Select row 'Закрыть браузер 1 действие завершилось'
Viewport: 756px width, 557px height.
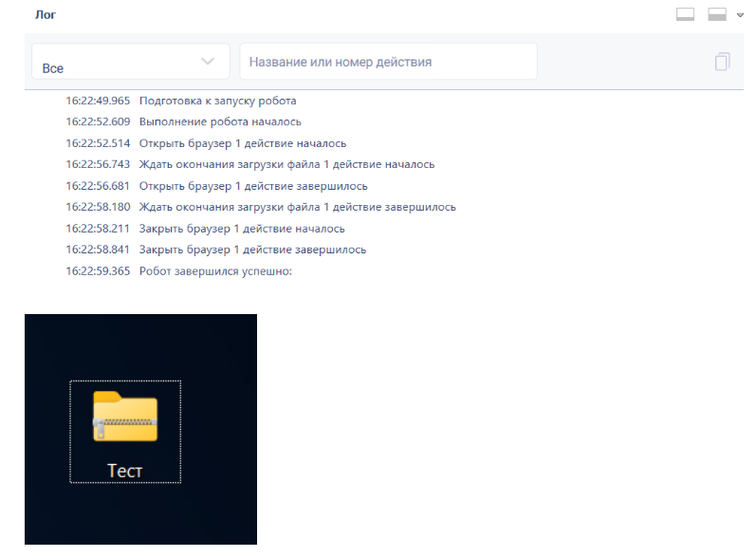click(x=252, y=250)
